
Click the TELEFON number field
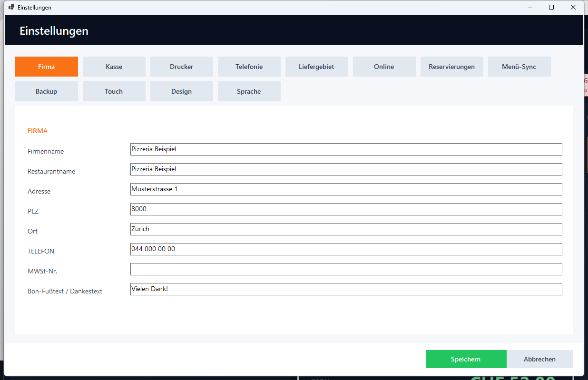[x=346, y=249]
